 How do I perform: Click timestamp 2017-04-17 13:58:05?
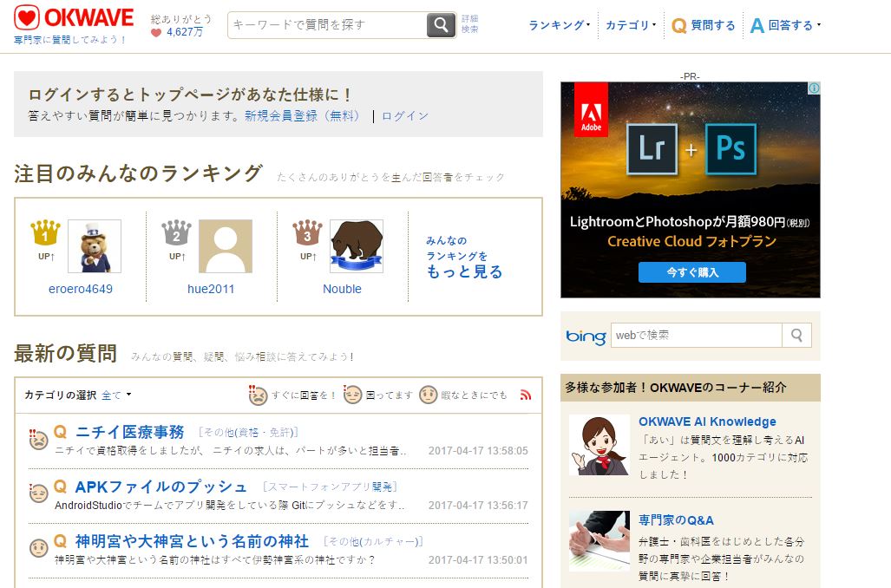[478, 450]
